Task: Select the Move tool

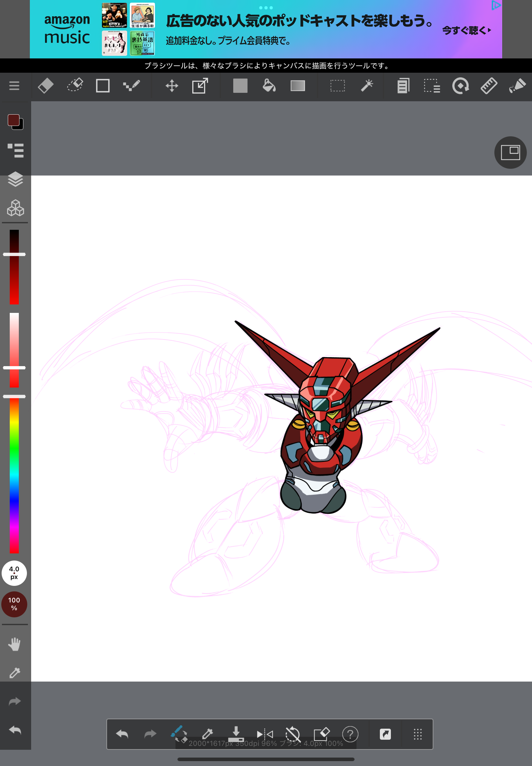Action: pyautogui.click(x=172, y=86)
